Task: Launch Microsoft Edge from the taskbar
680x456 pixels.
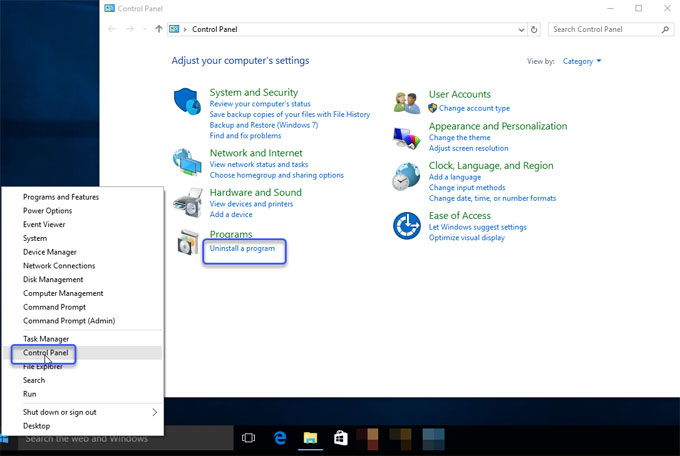Action: click(280, 438)
